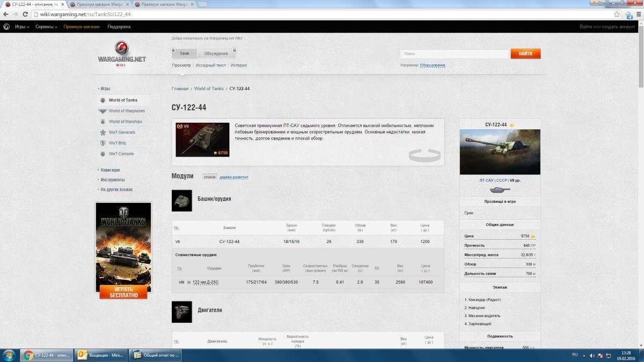
Task: Click the 360-degree rotate view icon
Action: click(x=424, y=156)
